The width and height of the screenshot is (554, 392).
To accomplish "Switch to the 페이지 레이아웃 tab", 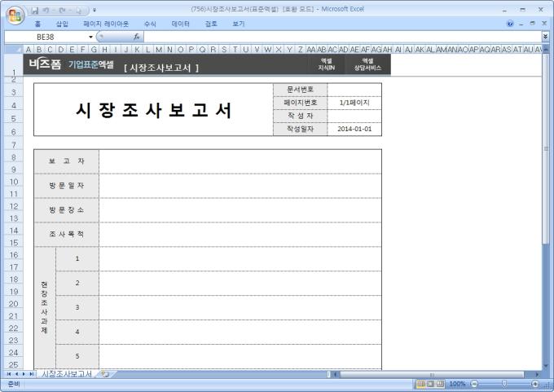I will click(106, 24).
